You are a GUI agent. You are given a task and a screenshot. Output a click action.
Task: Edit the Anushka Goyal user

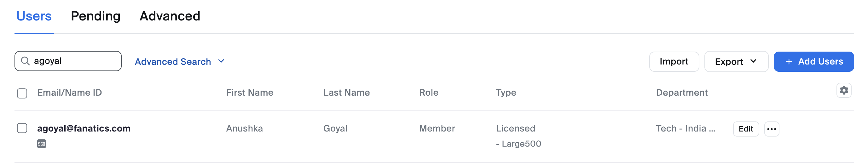[x=745, y=129]
